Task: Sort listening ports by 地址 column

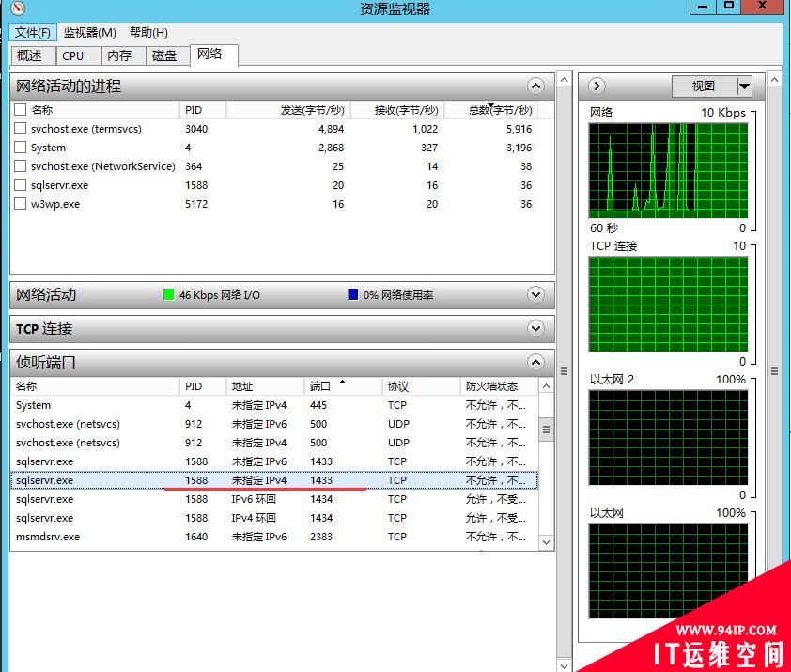Action: pyautogui.click(x=265, y=386)
